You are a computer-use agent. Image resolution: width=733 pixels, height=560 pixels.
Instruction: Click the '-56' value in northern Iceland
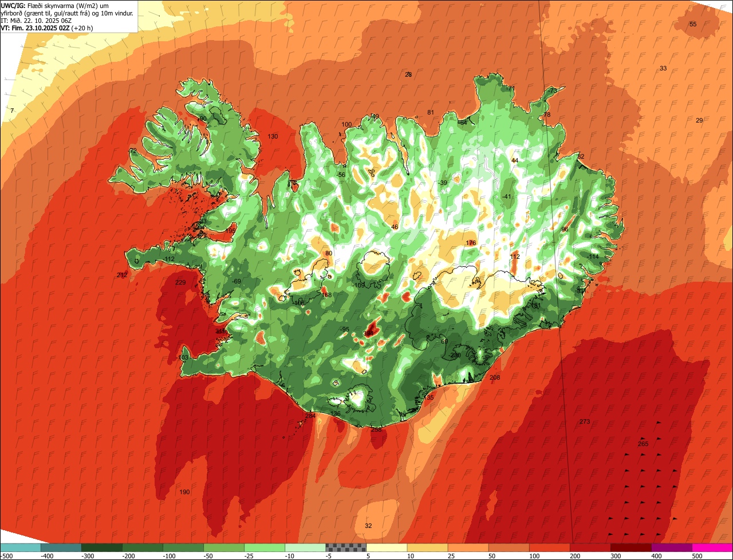click(x=341, y=175)
